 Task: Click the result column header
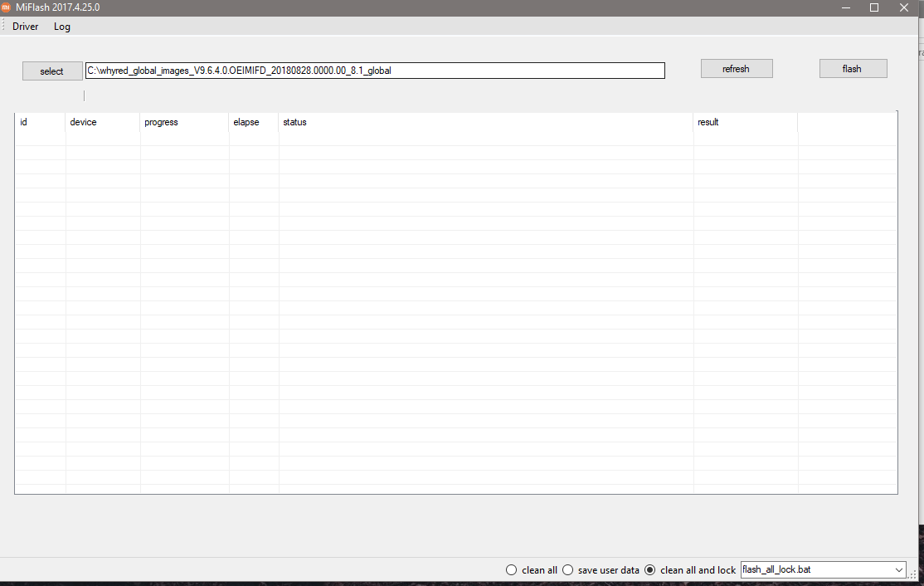click(x=746, y=122)
